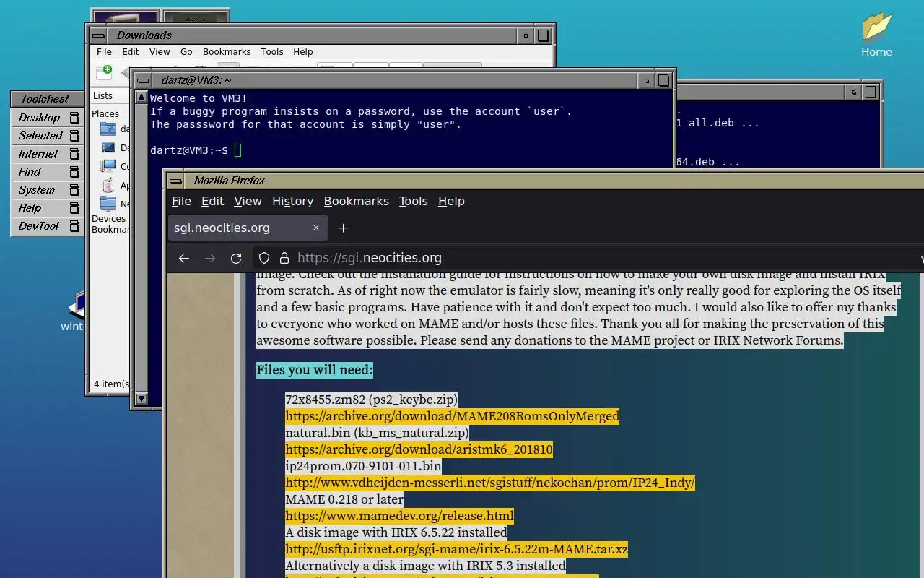Select the Applications icon in Downloads Places
Viewport: 924px width, 578px height.
[108, 185]
